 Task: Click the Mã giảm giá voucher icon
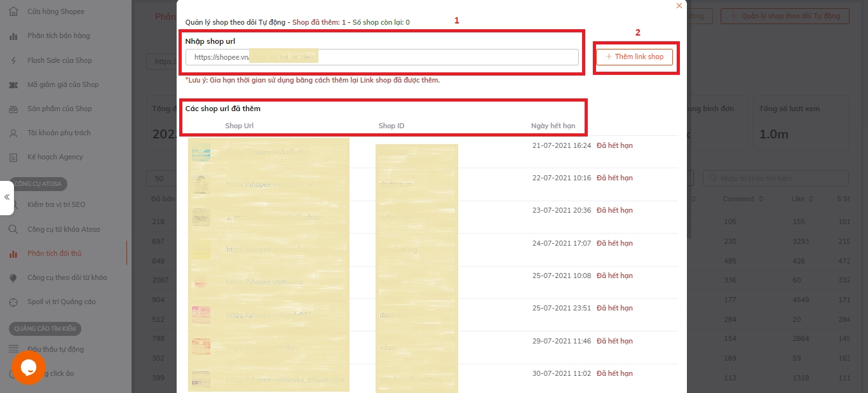[x=13, y=84]
